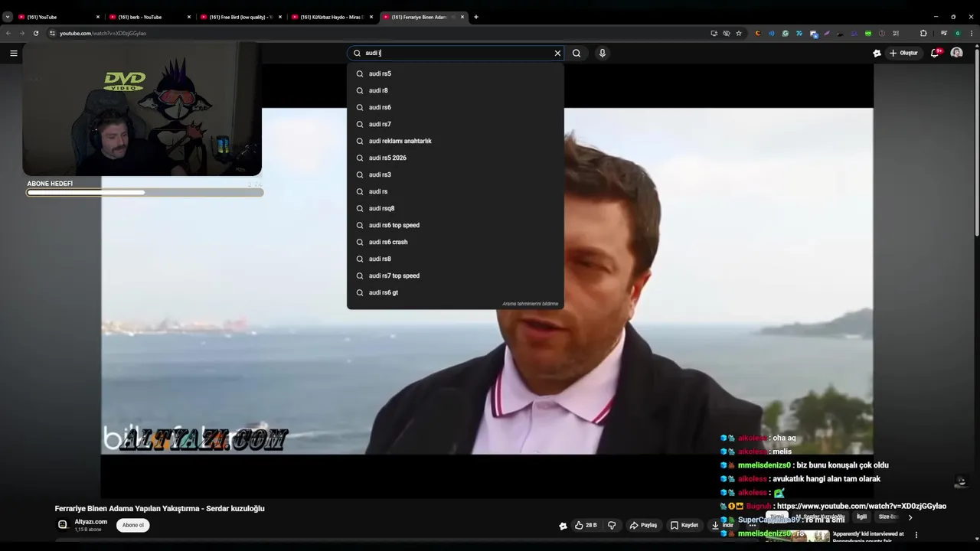Select suggestion 'audi rs6 crash'
Viewport: 980px width, 551px height.
[x=456, y=242]
